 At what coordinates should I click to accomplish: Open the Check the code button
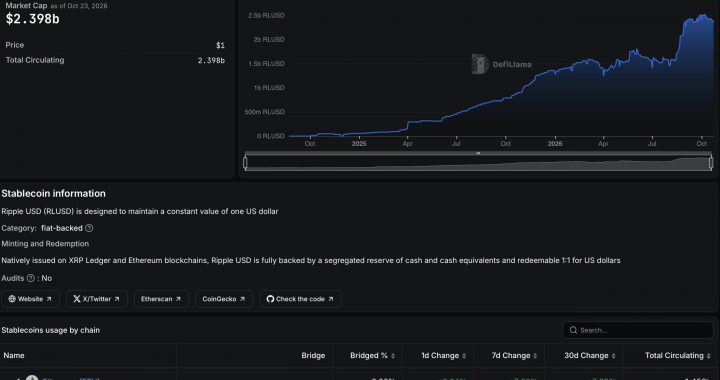click(300, 299)
